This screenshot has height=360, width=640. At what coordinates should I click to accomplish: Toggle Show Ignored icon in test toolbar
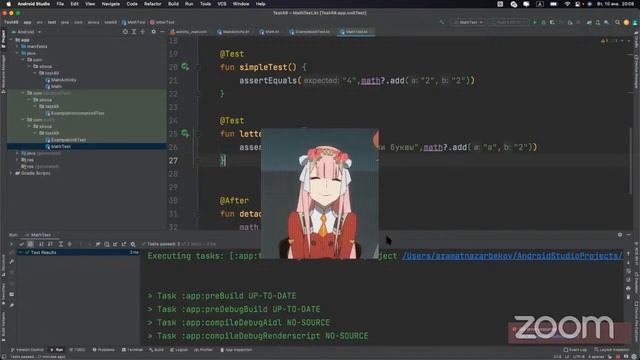[30, 244]
